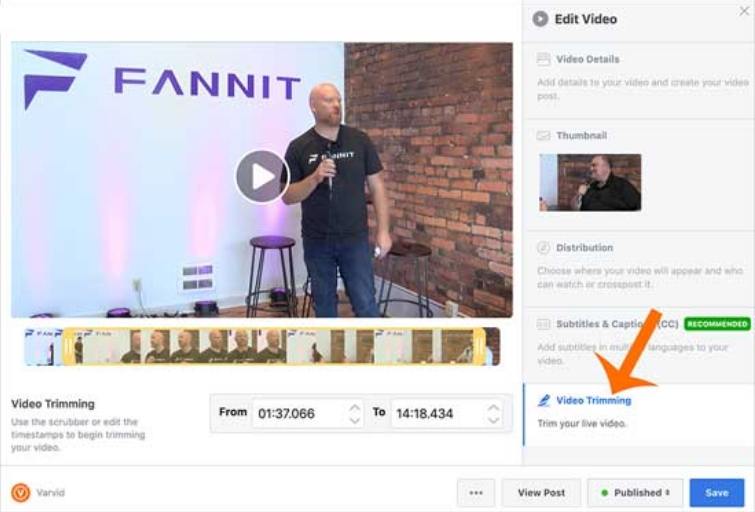Close the Edit Video dialog

(744, 11)
